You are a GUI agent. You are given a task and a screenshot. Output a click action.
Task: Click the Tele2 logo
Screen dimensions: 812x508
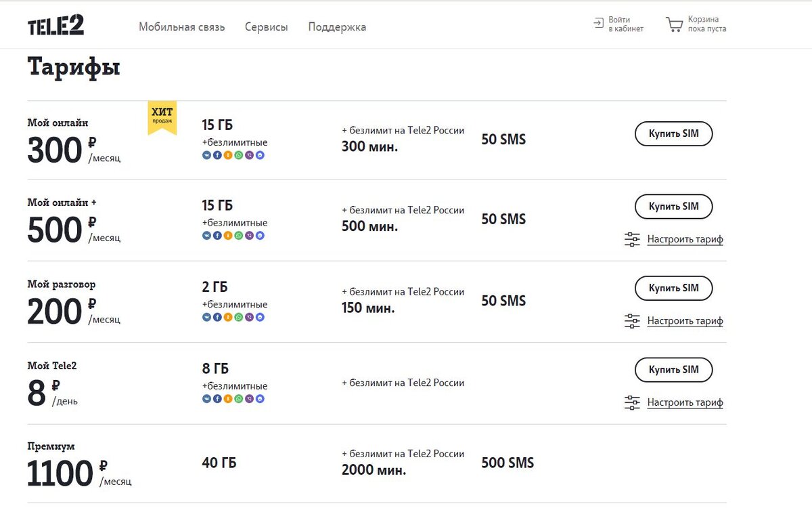[x=55, y=26]
